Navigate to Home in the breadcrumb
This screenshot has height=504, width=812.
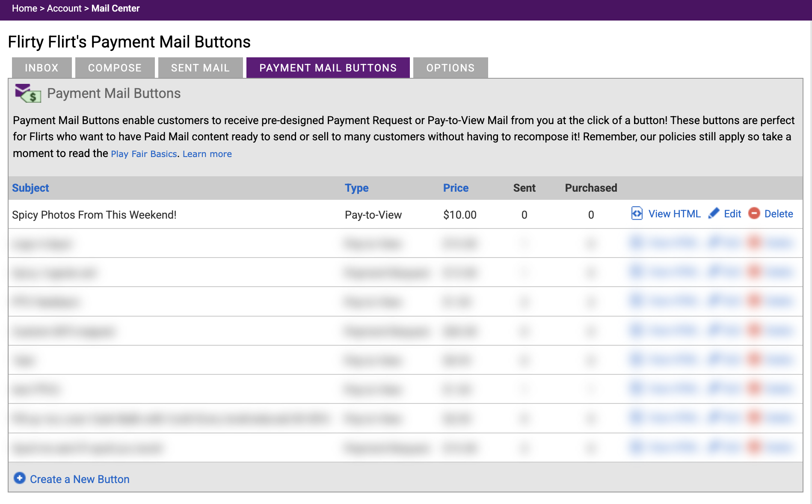pyautogui.click(x=24, y=9)
